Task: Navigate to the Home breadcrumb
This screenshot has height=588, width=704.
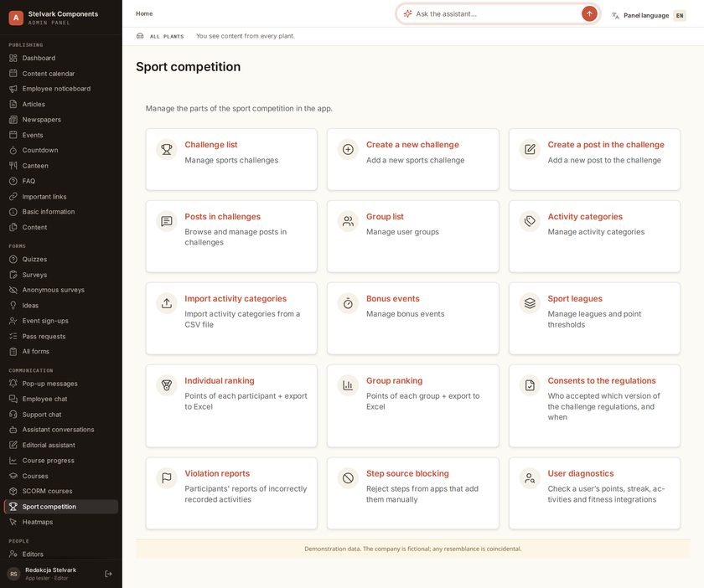Action: (144, 14)
